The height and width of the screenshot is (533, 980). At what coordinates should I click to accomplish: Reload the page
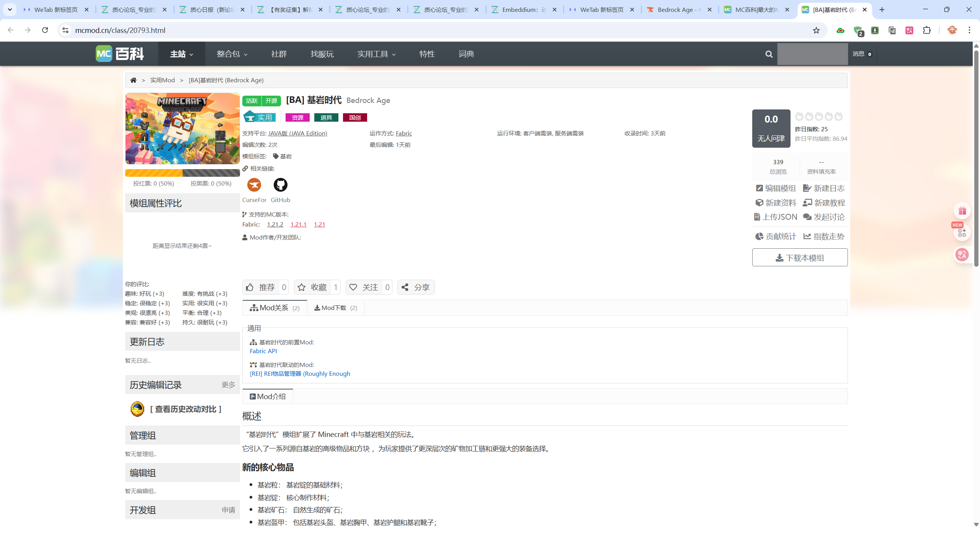(45, 30)
